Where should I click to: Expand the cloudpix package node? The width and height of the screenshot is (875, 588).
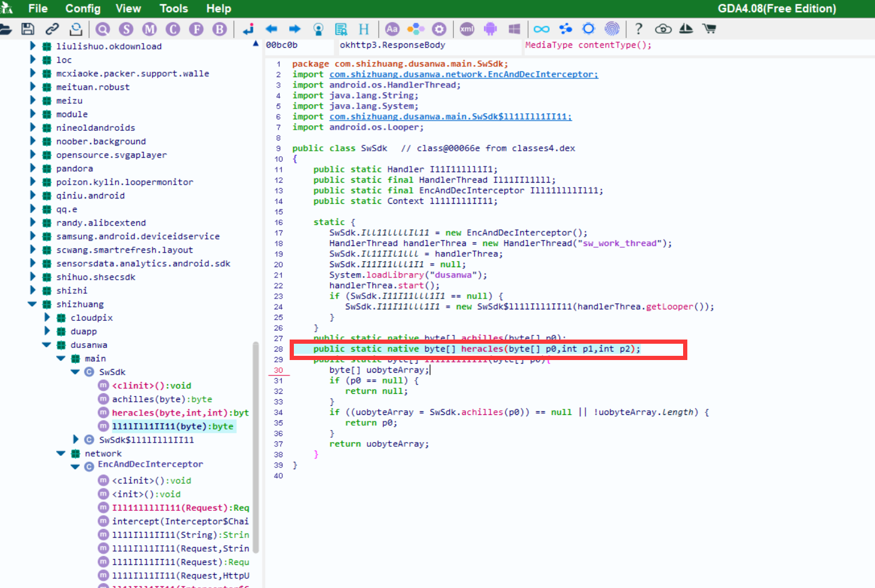tap(47, 317)
